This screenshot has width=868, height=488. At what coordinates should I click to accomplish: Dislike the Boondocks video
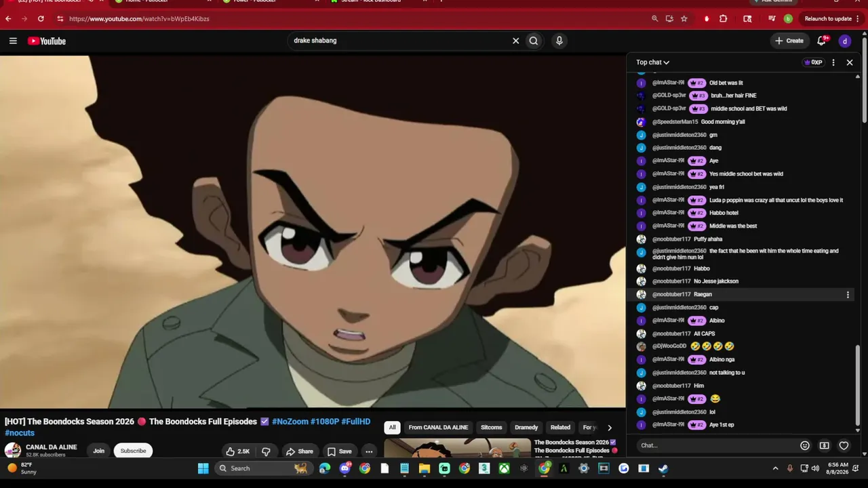266,451
